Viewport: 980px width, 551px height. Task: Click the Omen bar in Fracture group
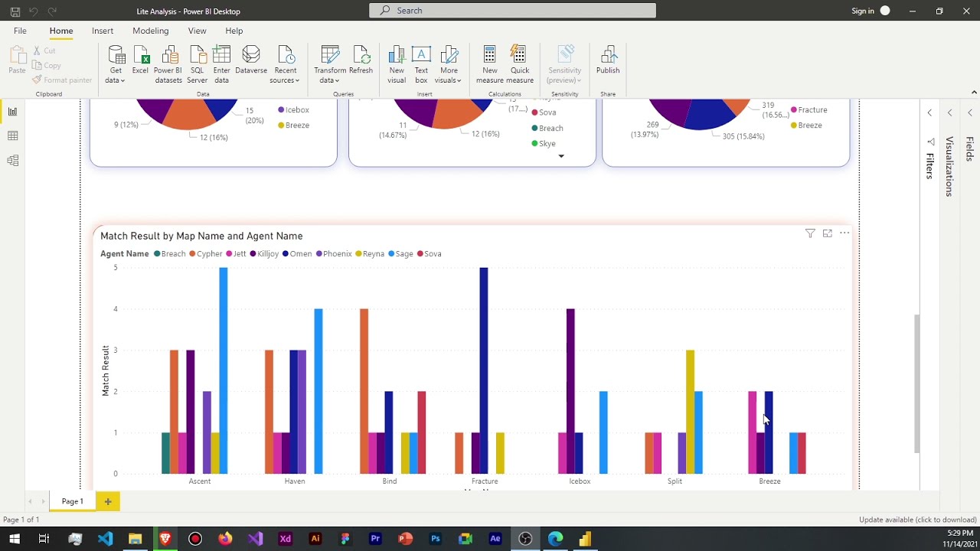484,370
